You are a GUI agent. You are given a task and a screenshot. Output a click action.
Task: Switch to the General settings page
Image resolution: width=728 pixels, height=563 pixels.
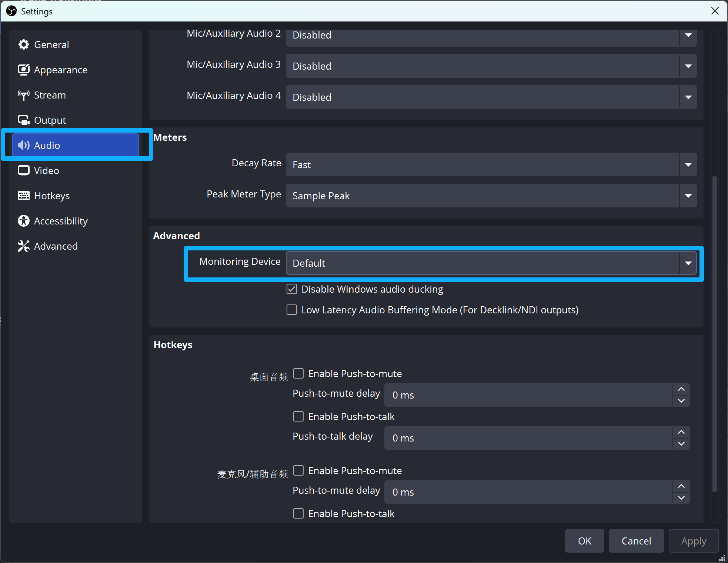pyautogui.click(x=76, y=44)
